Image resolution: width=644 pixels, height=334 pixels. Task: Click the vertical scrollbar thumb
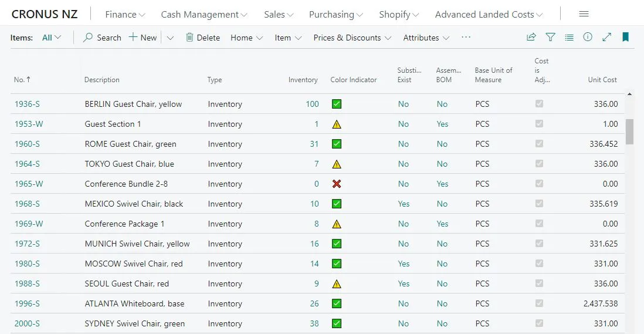pos(629,132)
